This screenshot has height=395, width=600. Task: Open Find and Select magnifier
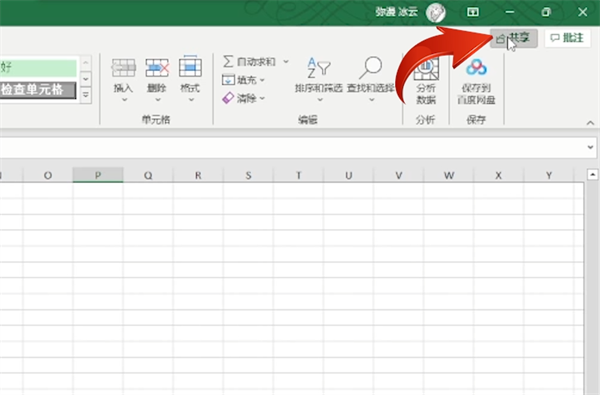pyautogui.click(x=370, y=67)
